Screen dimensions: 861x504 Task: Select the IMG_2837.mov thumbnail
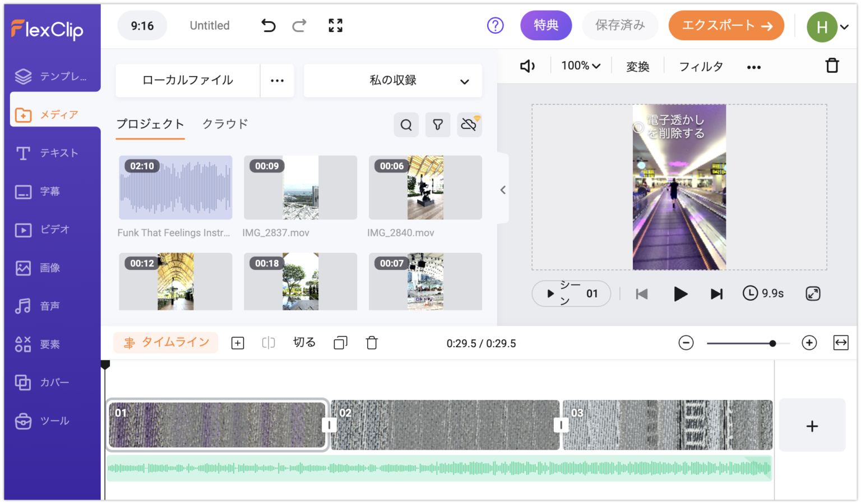click(300, 188)
